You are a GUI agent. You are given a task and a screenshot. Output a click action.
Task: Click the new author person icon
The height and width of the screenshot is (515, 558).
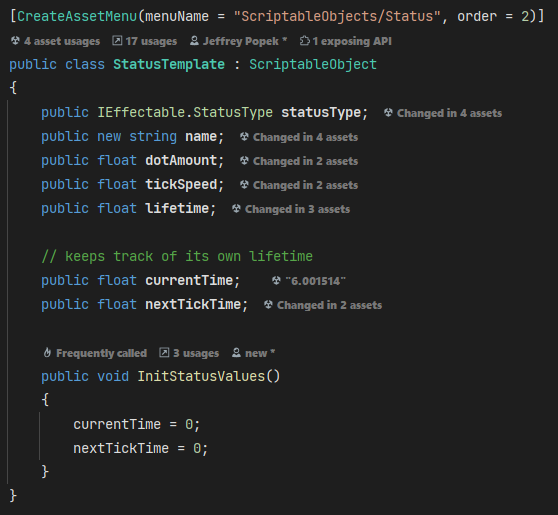tap(236, 353)
